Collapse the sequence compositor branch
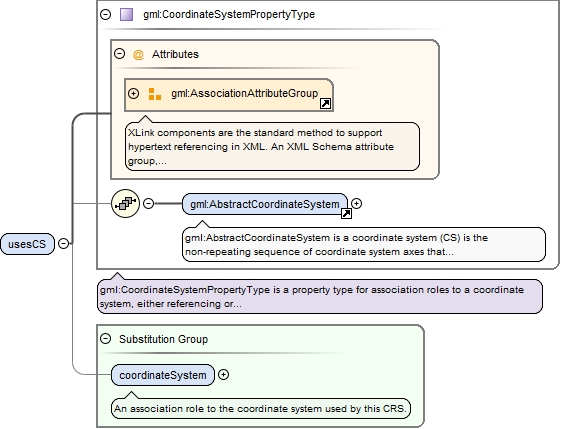Screen dimensions: 561x429 pyautogui.click(x=148, y=203)
